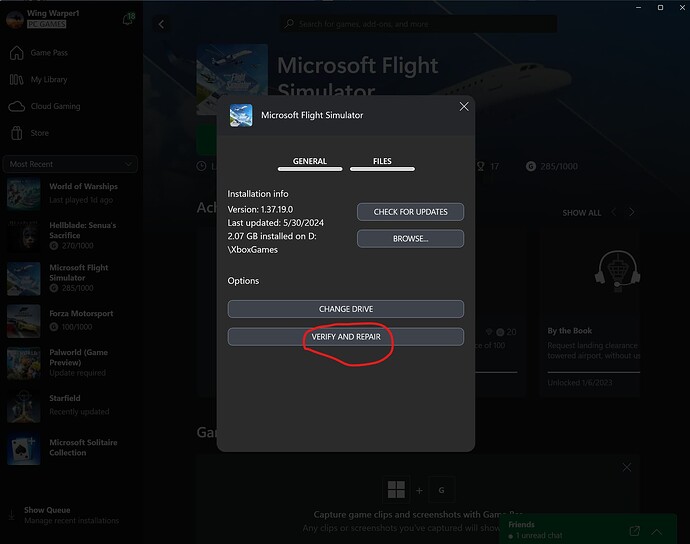Select Cloud Gaming menu label
Image resolution: width=690 pixels, height=544 pixels.
[55, 107]
